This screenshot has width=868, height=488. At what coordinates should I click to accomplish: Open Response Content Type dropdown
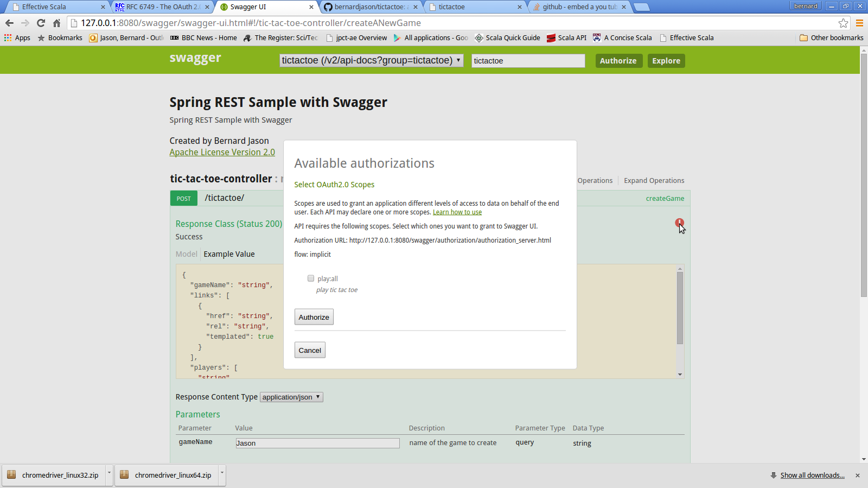click(291, 397)
